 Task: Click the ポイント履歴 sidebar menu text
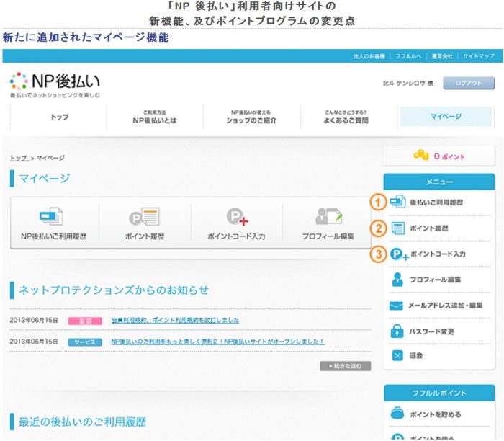click(x=429, y=228)
